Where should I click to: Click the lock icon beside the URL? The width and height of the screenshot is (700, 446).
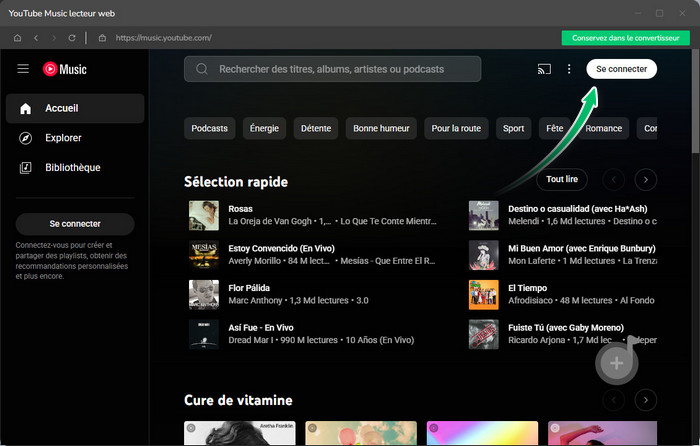[x=102, y=38]
